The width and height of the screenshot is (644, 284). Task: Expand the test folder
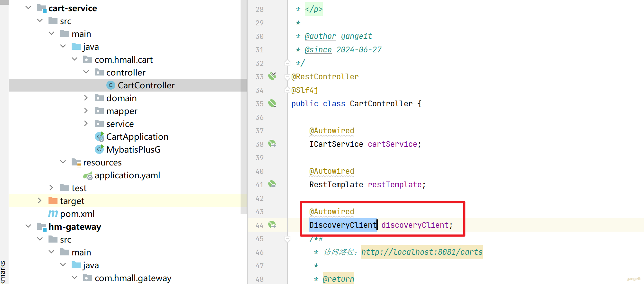pyautogui.click(x=51, y=188)
